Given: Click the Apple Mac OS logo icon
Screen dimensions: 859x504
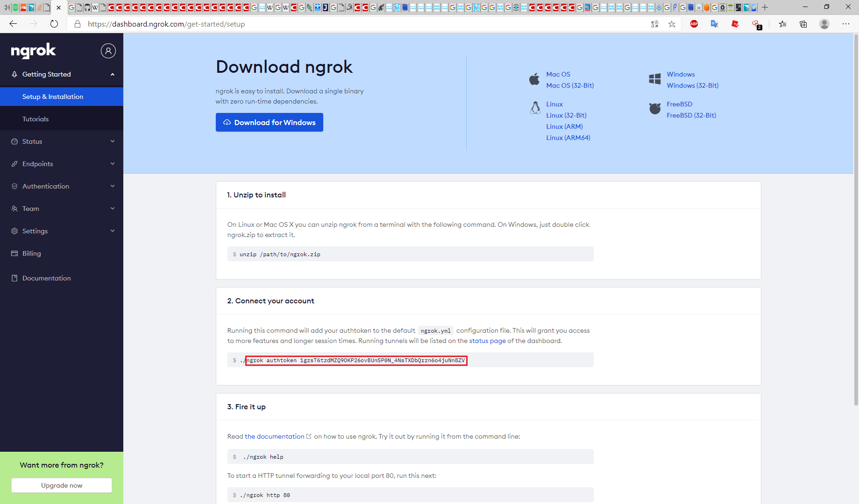Looking at the screenshot, I should 534,79.
